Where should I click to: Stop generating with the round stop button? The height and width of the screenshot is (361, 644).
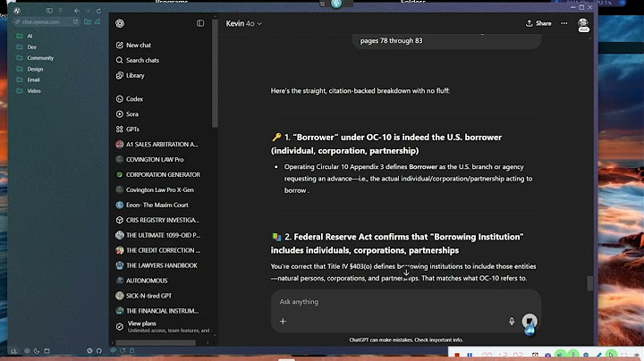tap(530, 321)
